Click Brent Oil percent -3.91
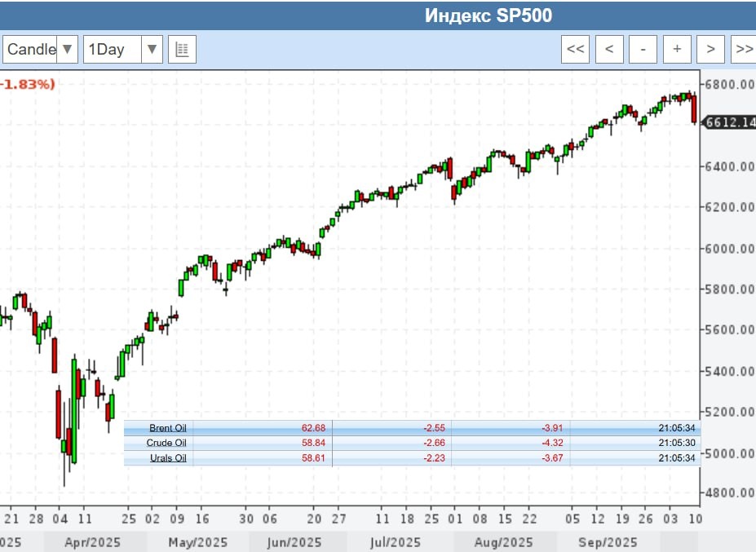Viewport: 756px width, 552px height. click(553, 428)
